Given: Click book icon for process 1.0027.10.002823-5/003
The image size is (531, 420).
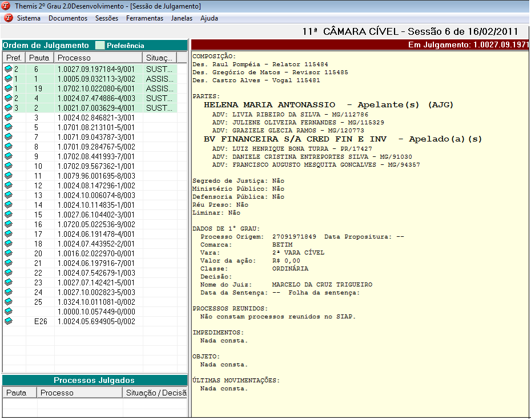Looking at the screenshot, I should click(9, 292).
